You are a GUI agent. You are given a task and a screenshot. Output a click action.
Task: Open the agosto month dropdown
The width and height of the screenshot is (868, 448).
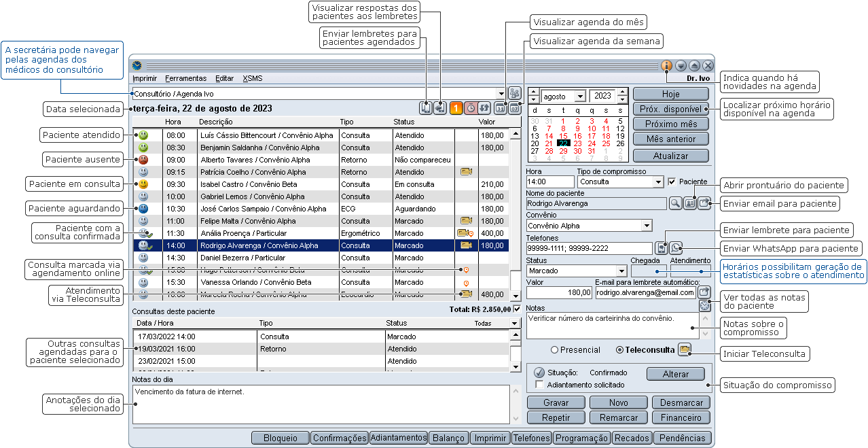(x=579, y=97)
